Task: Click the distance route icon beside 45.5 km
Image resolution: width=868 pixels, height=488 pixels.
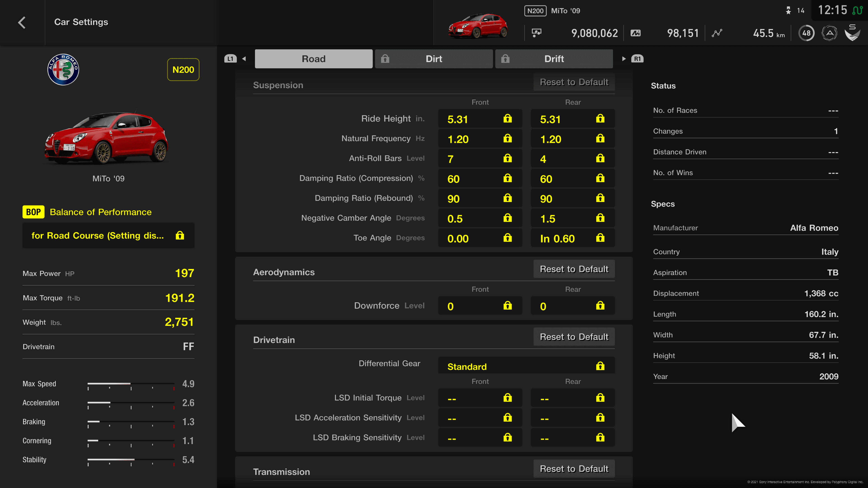Action: click(717, 33)
